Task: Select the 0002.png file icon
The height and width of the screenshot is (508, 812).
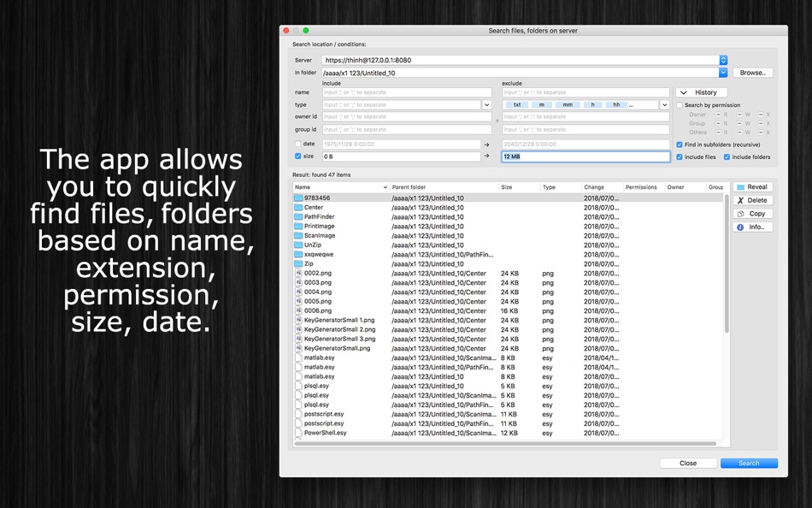Action: point(298,273)
